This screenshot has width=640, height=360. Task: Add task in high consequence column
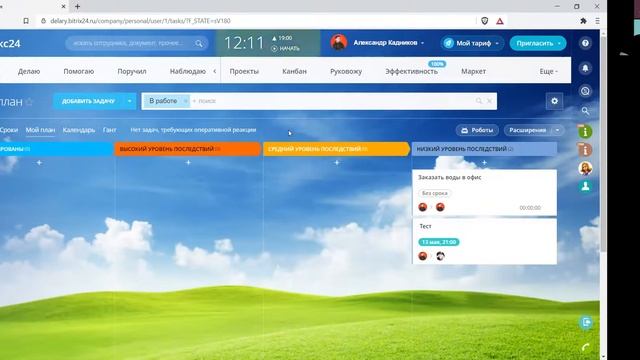(x=188, y=162)
